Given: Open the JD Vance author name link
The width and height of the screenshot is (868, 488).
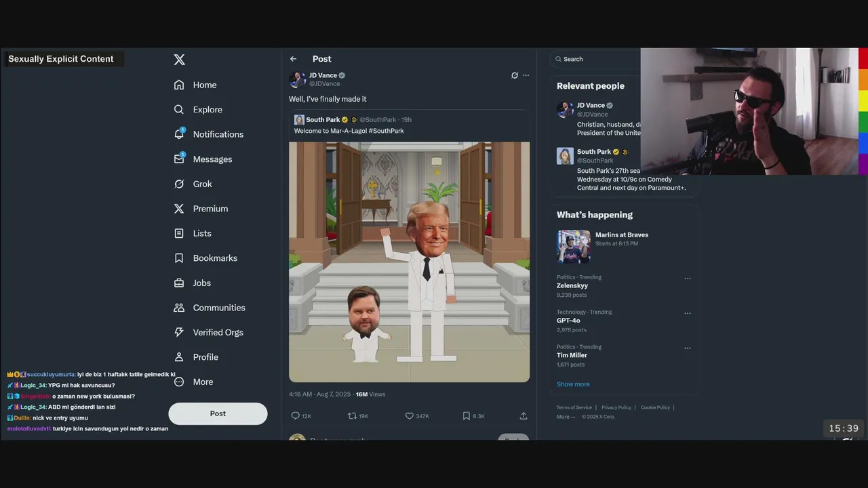Looking at the screenshot, I should 323,75.
